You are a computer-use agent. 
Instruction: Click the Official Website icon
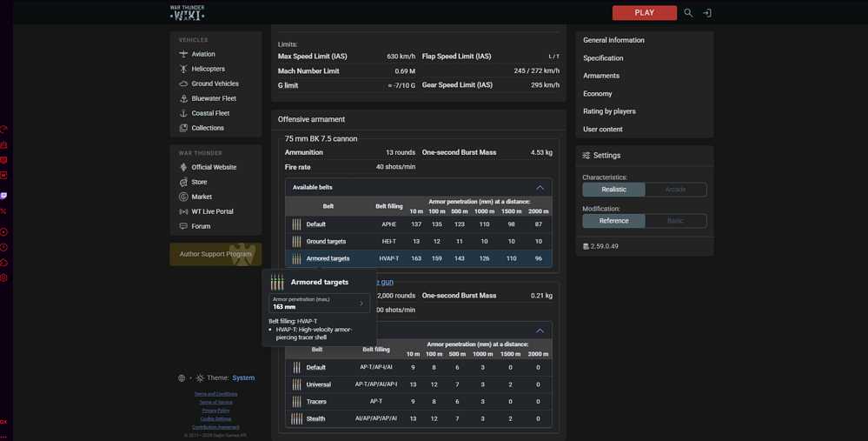pyautogui.click(x=183, y=167)
